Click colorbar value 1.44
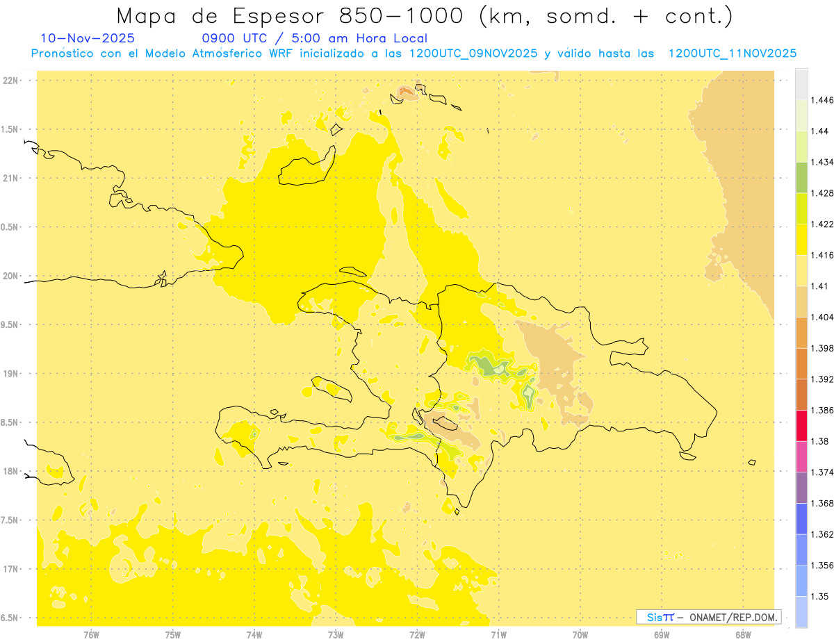 click(819, 131)
